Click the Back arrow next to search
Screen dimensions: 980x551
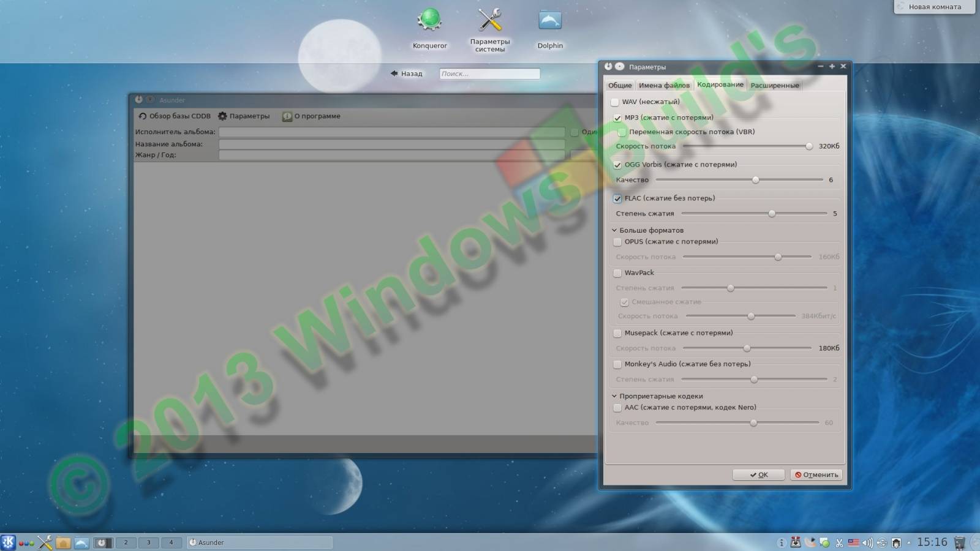click(x=407, y=73)
